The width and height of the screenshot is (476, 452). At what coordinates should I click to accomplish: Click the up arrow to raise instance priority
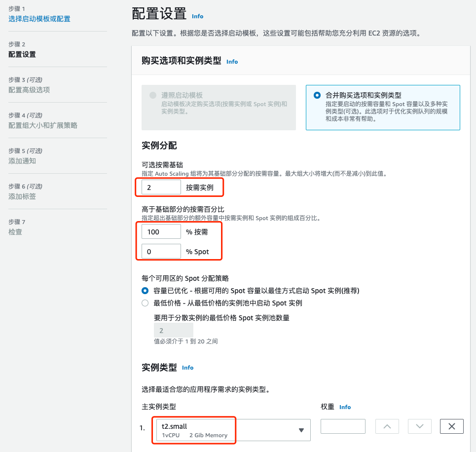point(387,426)
